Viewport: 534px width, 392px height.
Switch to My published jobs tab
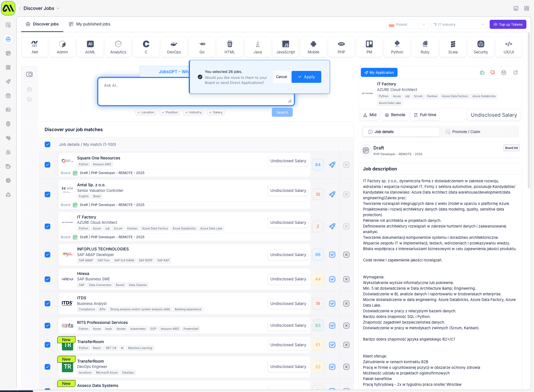coord(90,24)
